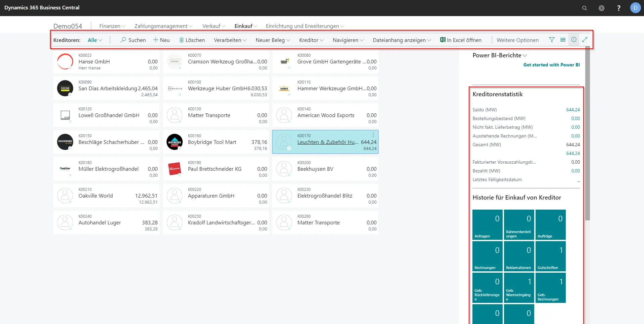Screen dimensions: 644x324
Task: Select Beekhuysen BV vendor tile
Action: click(x=325, y=169)
